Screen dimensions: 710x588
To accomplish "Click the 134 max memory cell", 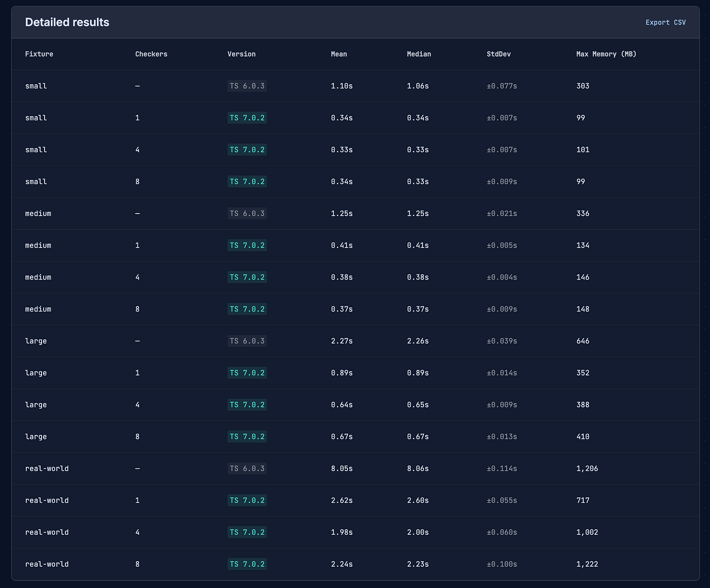I will pyautogui.click(x=583, y=246).
